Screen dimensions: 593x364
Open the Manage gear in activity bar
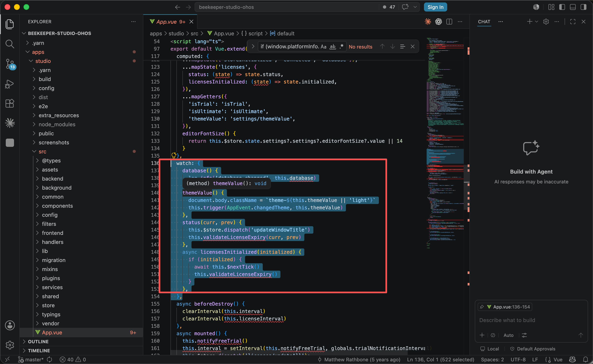[10, 345]
